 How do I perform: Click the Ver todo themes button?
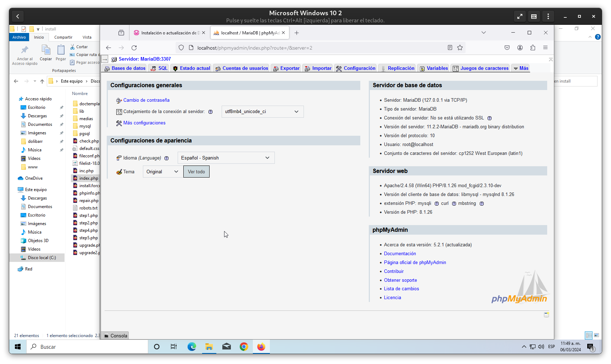196,172
